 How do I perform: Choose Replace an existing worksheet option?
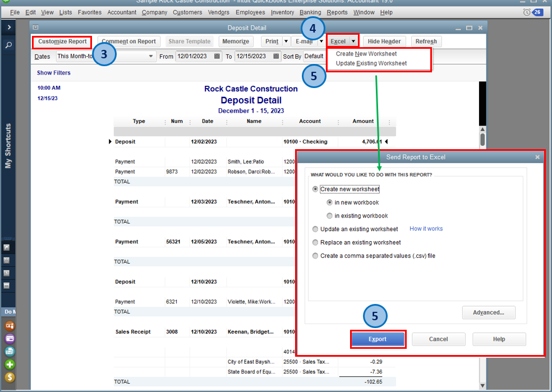(x=315, y=242)
